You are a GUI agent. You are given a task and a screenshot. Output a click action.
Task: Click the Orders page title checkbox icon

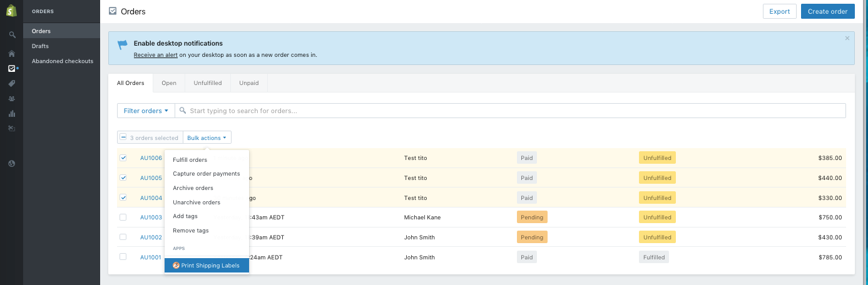coord(113,11)
